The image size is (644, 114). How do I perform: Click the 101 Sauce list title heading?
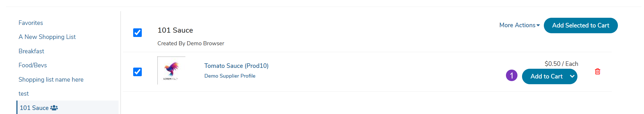(175, 30)
